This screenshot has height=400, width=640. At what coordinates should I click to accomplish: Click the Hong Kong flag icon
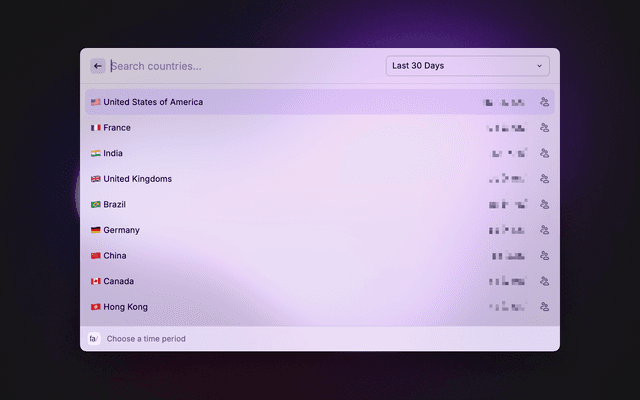pyautogui.click(x=96, y=307)
